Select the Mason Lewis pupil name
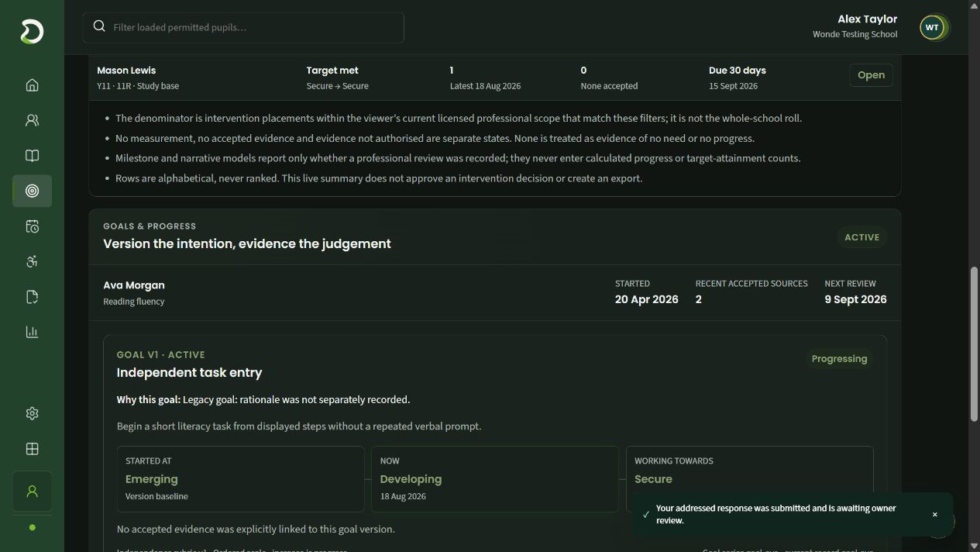Screen dimensions: 980x552 point(126,71)
